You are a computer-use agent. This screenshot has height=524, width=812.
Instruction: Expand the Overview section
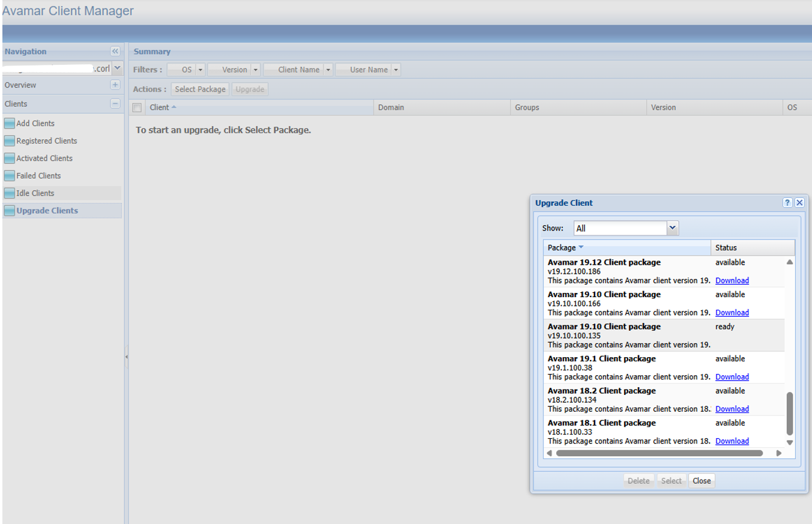(114, 85)
